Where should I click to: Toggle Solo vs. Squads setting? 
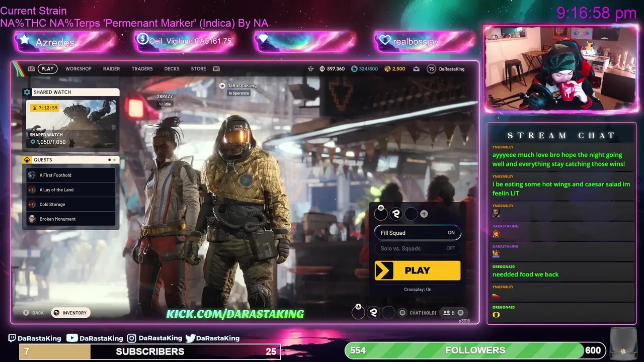pyautogui.click(x=417, y=248)
